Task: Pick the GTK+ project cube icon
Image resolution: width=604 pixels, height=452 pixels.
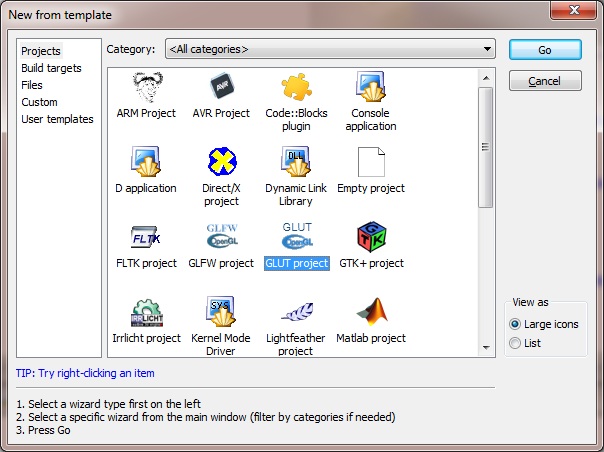Action: click(371, 237)
